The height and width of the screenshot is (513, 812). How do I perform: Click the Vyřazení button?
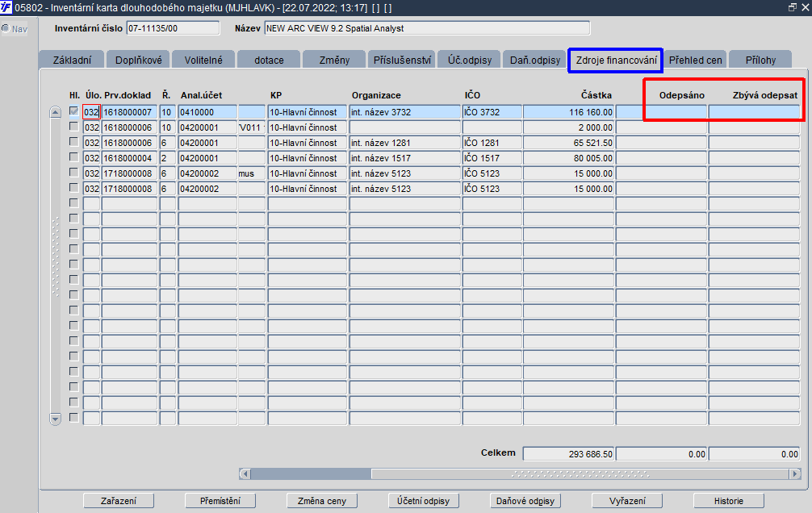coord(627,501)
